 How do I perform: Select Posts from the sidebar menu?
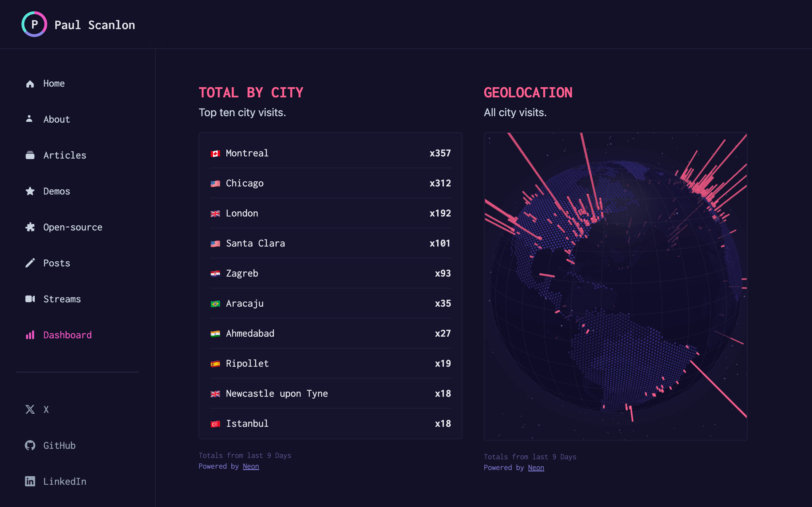click(x=56, y=263)
